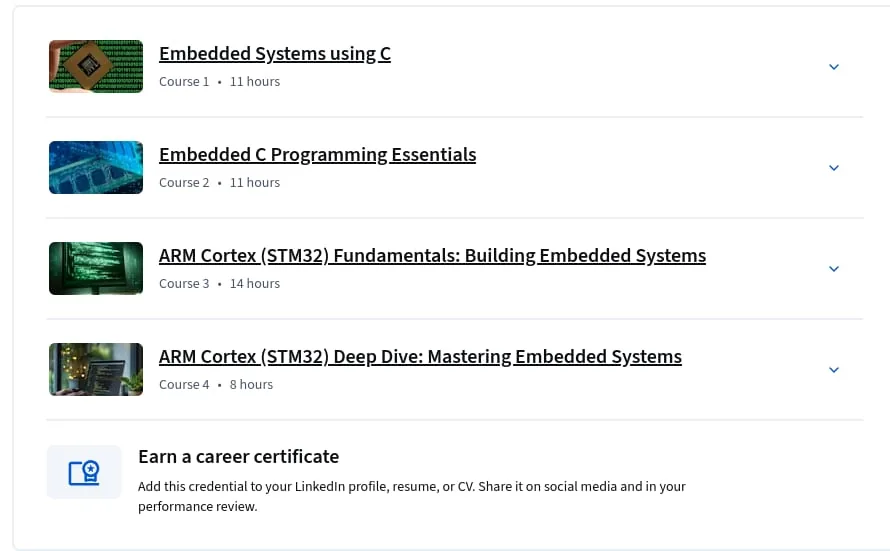The height and width of the screenshot is (551, 890).
Task: Open the Embedded Systems using C link
Action: coord(275,53)
